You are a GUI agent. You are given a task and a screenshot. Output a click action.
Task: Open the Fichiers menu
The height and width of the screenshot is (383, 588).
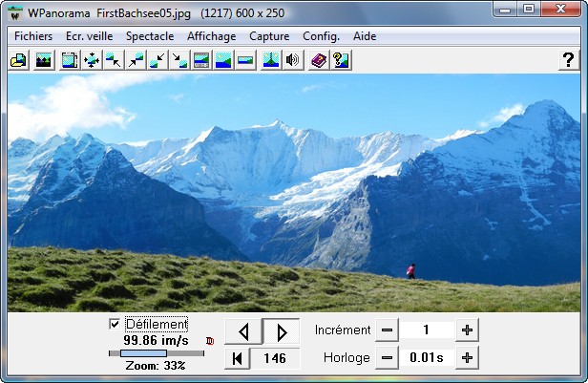click(x=33, y=35)
